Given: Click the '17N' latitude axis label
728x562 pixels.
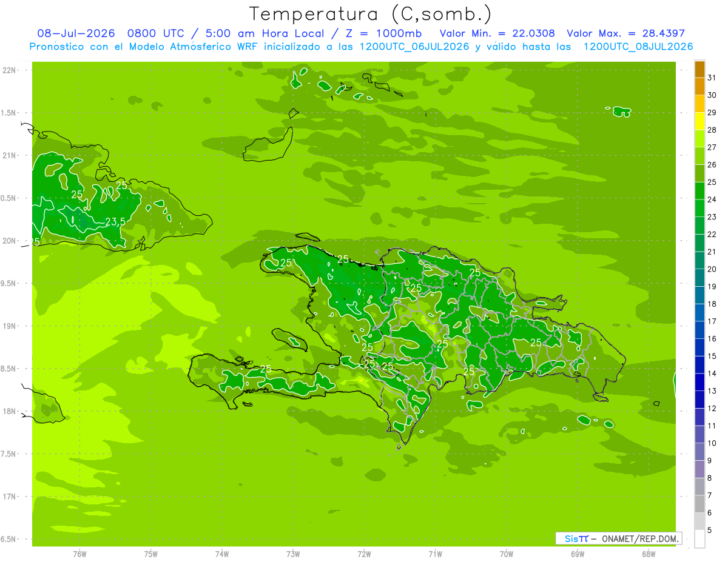Looking at the screenshot, I should (x=9, y=497).
